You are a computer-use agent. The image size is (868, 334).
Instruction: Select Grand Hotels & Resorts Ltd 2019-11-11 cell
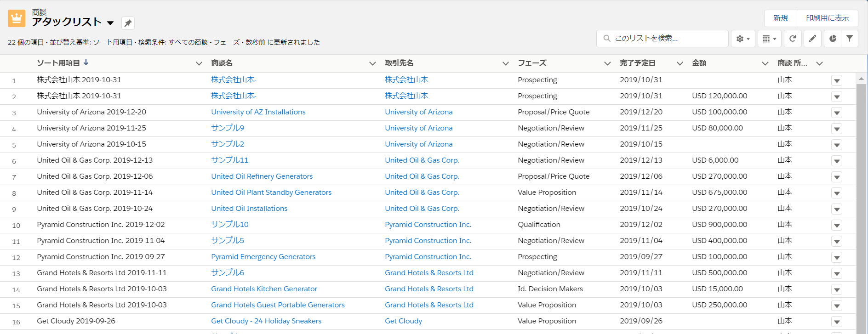pos(102,272)
